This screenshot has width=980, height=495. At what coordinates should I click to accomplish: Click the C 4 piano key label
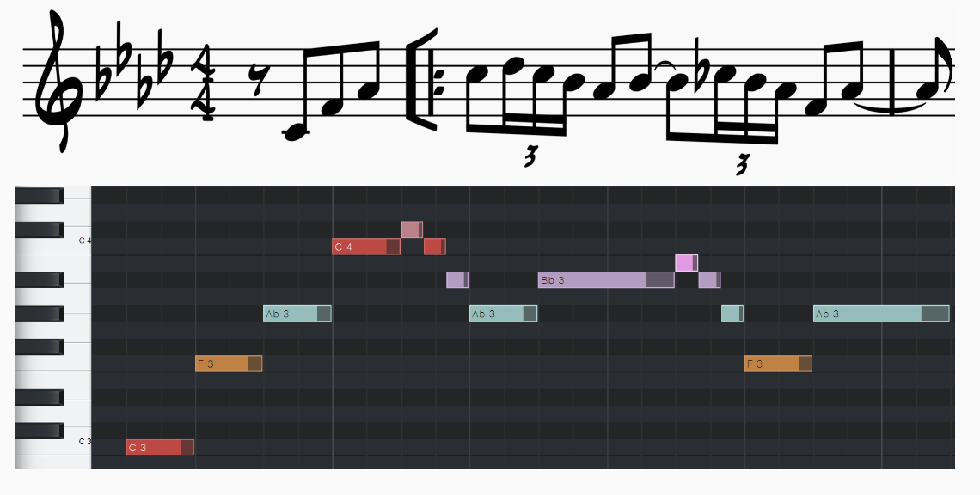coord(85,241)
